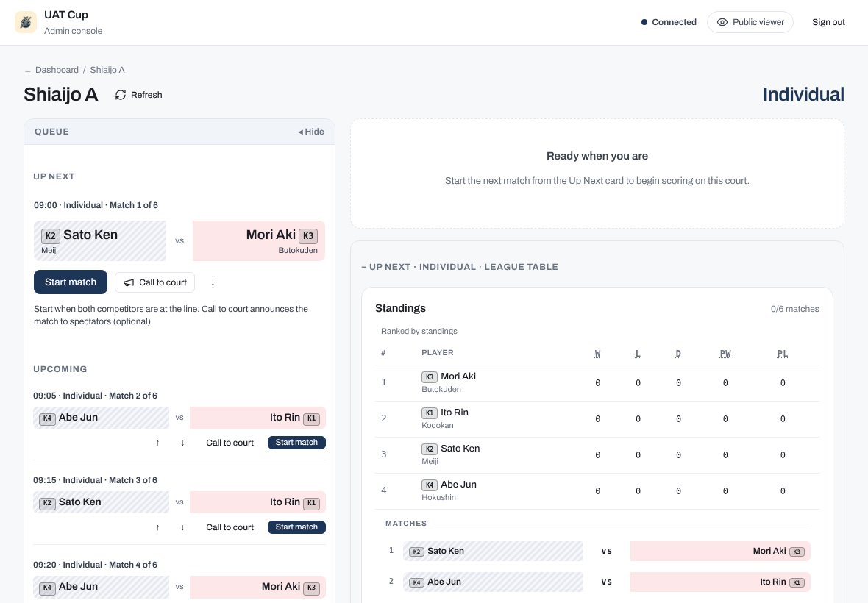Select Ito Rin row in standings
The height and width of the screenshot is (603, 868).
(597, 418)
